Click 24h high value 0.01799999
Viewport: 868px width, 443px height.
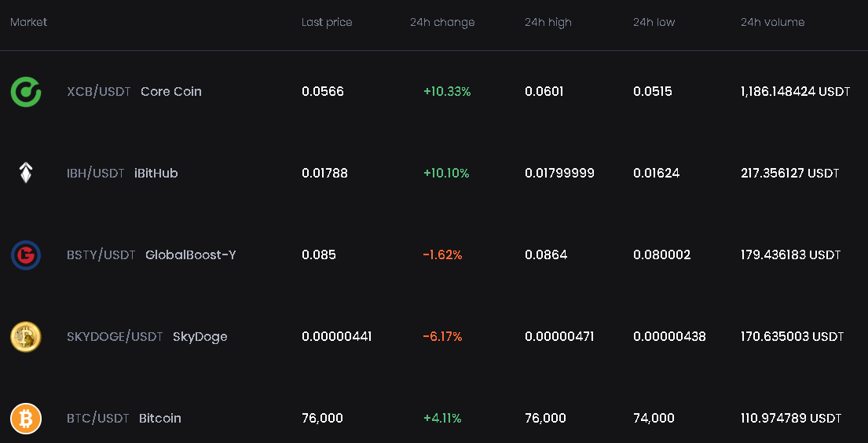pyautogui.click(x=559, y=174)
